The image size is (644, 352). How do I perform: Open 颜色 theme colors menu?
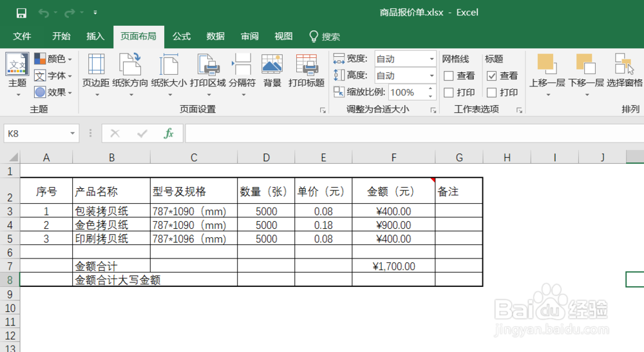[53, 59]
